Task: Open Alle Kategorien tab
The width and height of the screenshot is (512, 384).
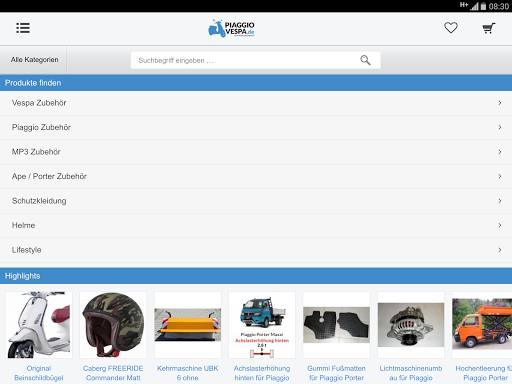Action: click(x=34, y=60)
